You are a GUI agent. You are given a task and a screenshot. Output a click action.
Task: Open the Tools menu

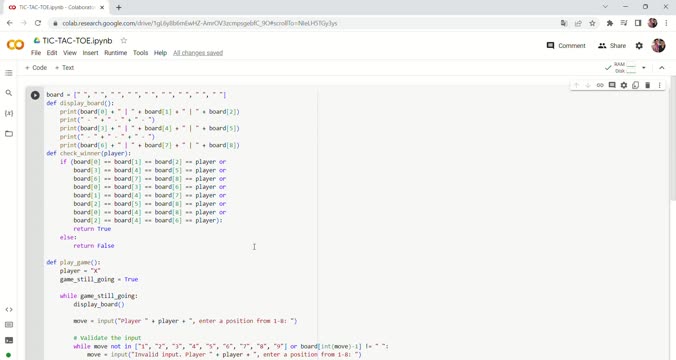141,53
